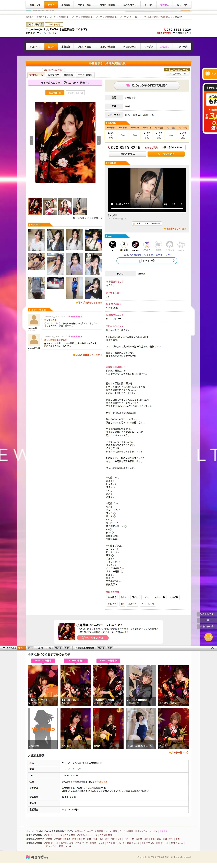Open the 一覧 list side button
217x868 pixels.
(207, 620)
